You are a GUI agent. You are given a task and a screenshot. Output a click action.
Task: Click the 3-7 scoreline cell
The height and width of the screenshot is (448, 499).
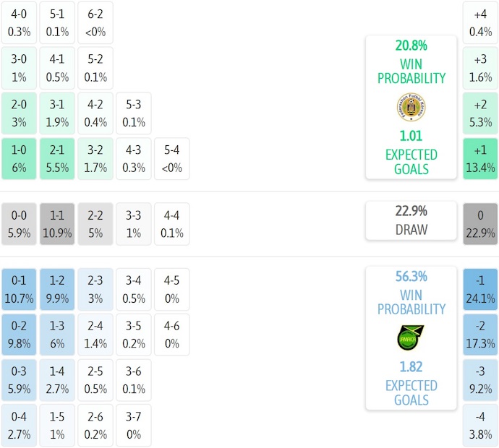(134, 426)
